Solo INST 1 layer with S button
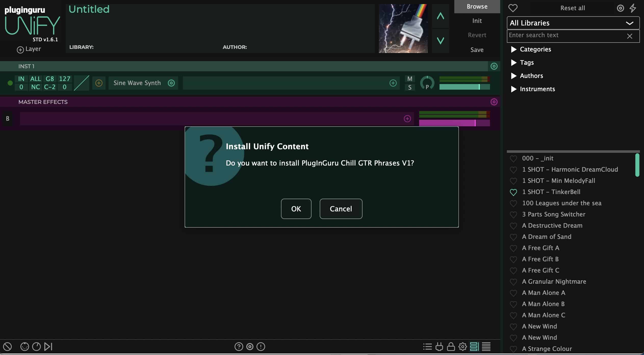Screen dimensions: 644x355 [x=410, y=87]
